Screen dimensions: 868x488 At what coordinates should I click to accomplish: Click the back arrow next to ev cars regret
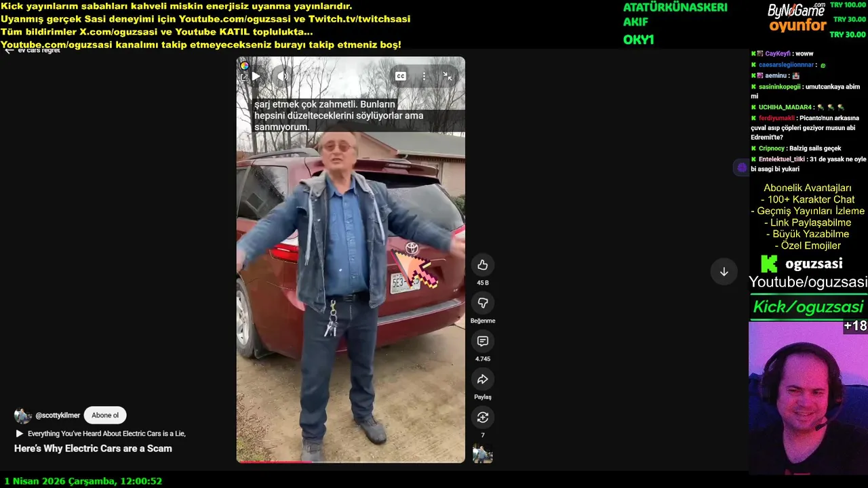[x=9, y=51]
